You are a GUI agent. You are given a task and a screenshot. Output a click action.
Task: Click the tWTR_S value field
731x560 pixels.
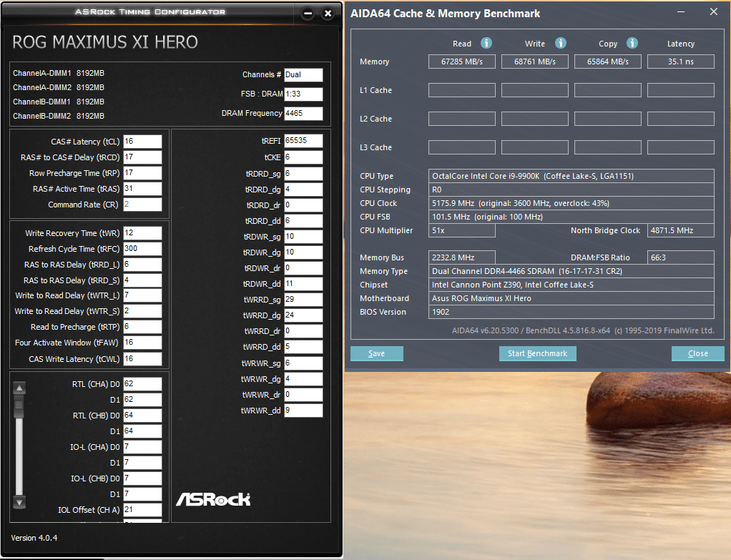pos(142,311)
